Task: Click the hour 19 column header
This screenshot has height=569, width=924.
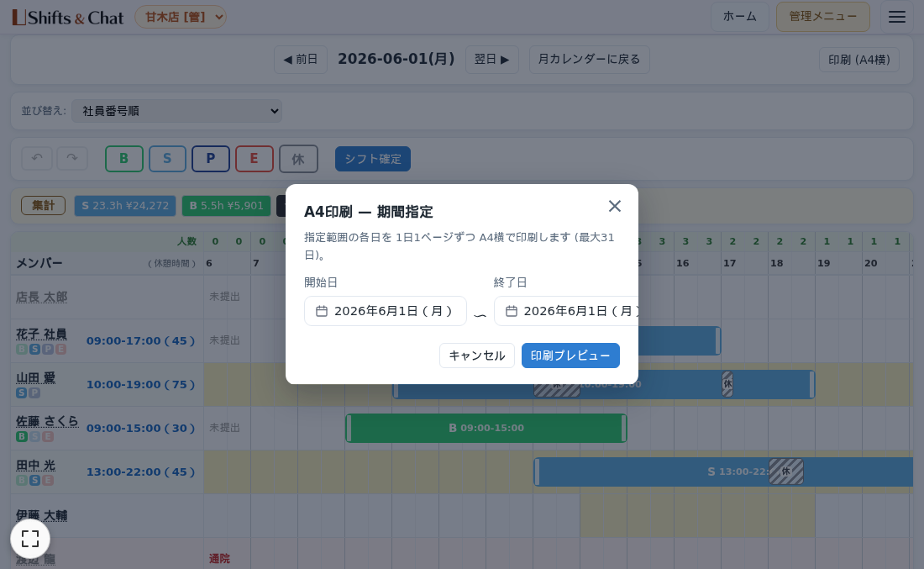Action: 824,263
